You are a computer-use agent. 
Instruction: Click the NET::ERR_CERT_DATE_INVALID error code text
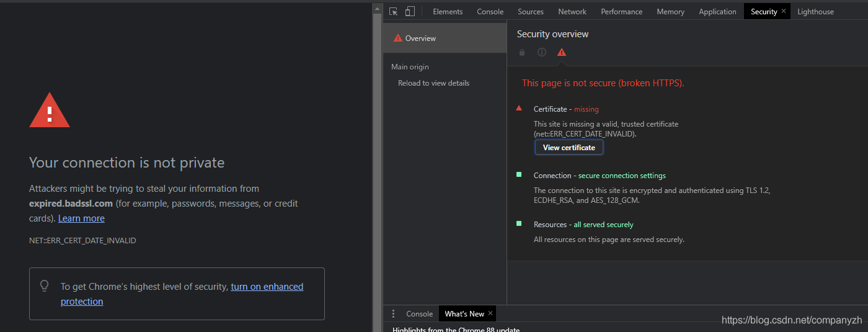(x=82, y=240)
